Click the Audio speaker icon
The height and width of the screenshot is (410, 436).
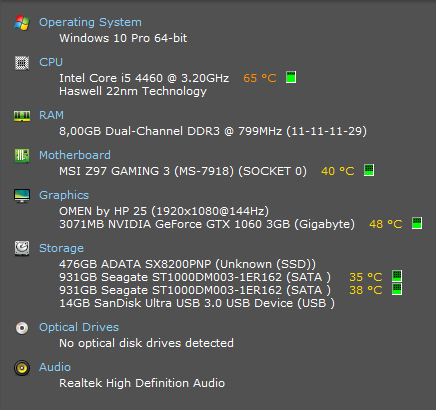pos(22,368)
